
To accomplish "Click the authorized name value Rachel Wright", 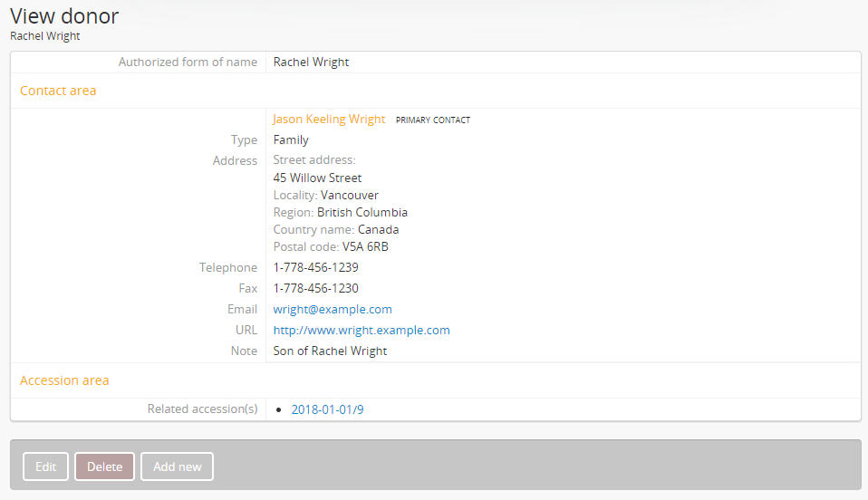I will click(x=311, y=62).
